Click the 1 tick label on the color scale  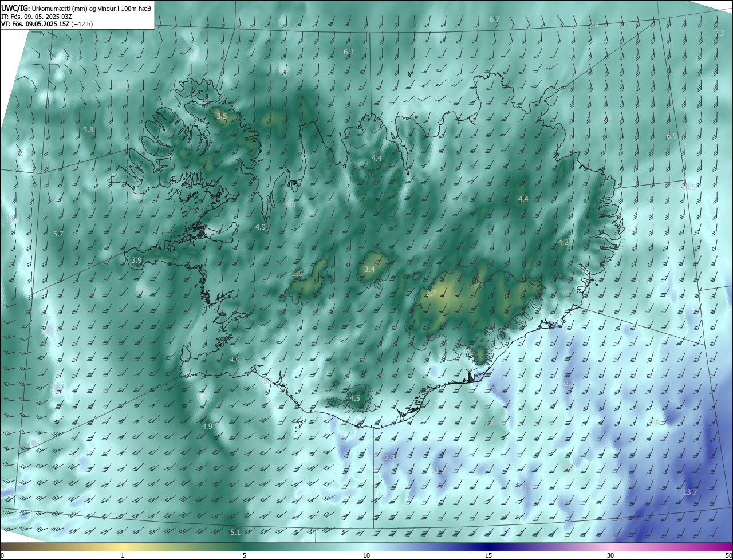[x=123, y=555]
